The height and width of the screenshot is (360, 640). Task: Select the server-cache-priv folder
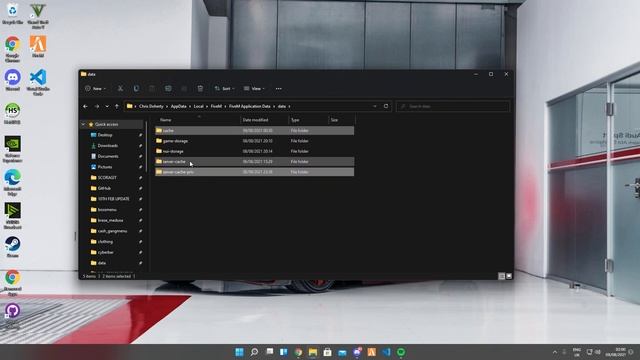point(254,172)
